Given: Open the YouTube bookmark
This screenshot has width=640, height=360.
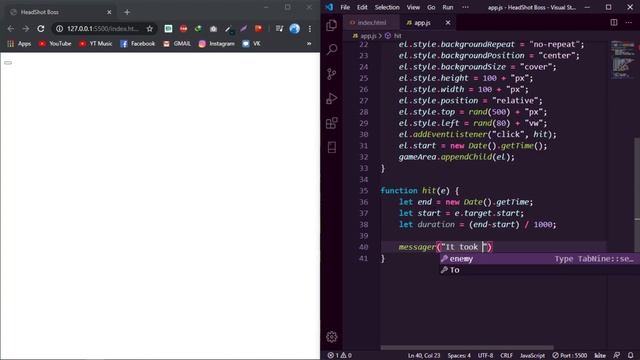Looking at the screenshot, I should coord(55,44).
